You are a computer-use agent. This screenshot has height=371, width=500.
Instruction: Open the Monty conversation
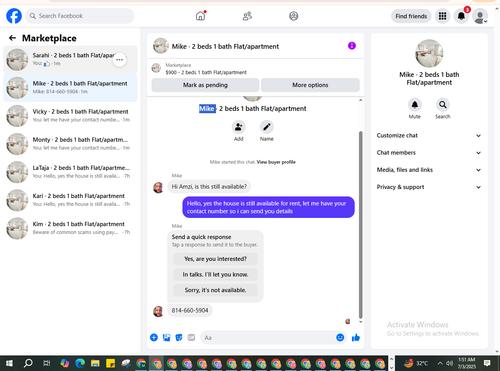(70, 144)
